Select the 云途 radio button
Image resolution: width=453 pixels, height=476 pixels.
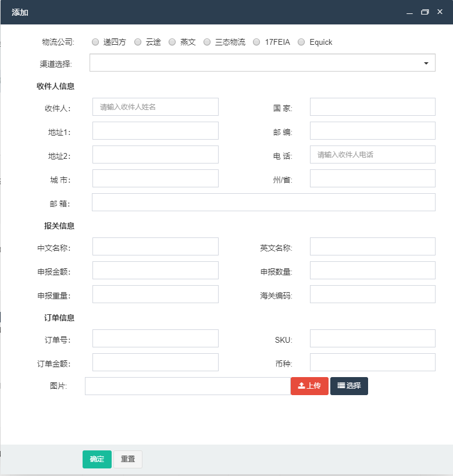point(138,42)
